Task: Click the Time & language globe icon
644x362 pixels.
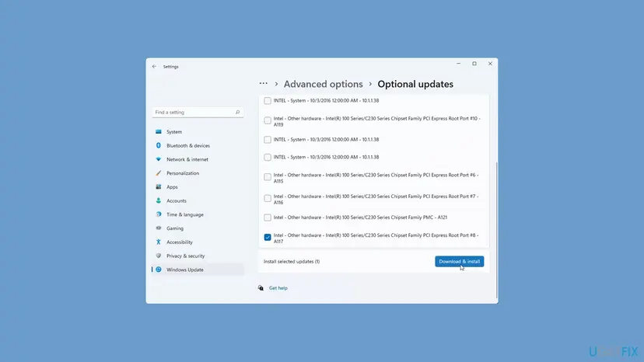Action: coord(159,214)
